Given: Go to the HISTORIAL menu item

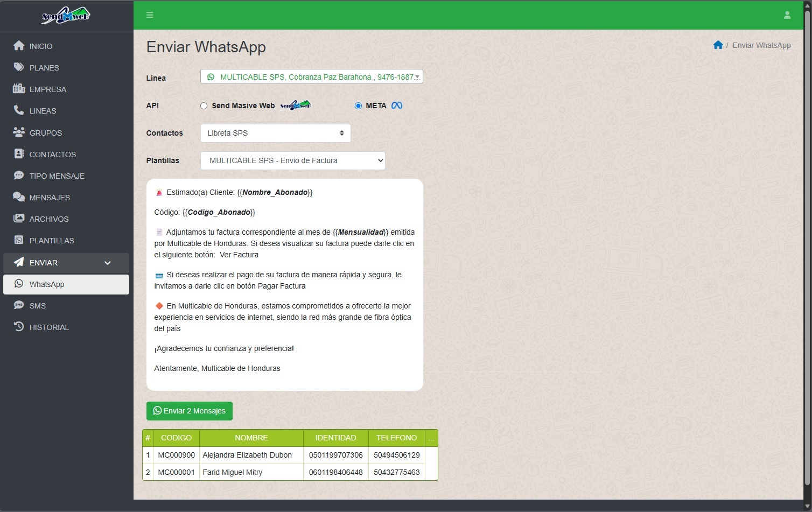Looking at the screenshot, I should (x=66, y=327).
